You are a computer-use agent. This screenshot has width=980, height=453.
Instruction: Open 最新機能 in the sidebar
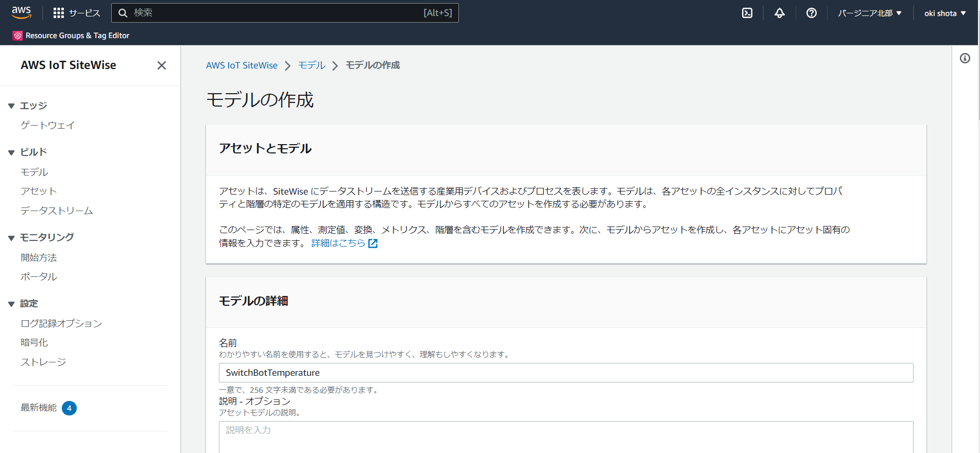(x=39, y=408)
